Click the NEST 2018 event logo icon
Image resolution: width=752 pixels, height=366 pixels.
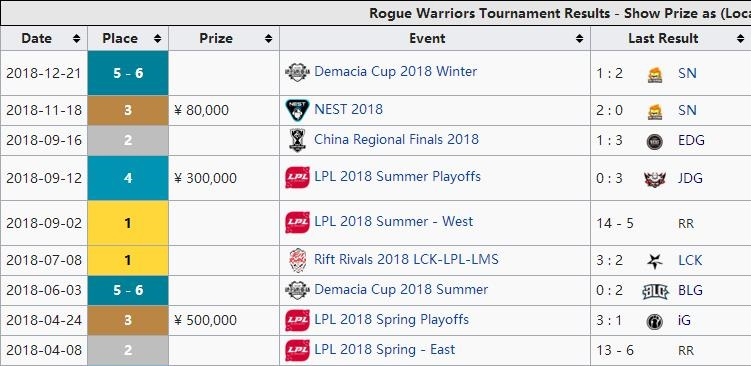point(297,110)
